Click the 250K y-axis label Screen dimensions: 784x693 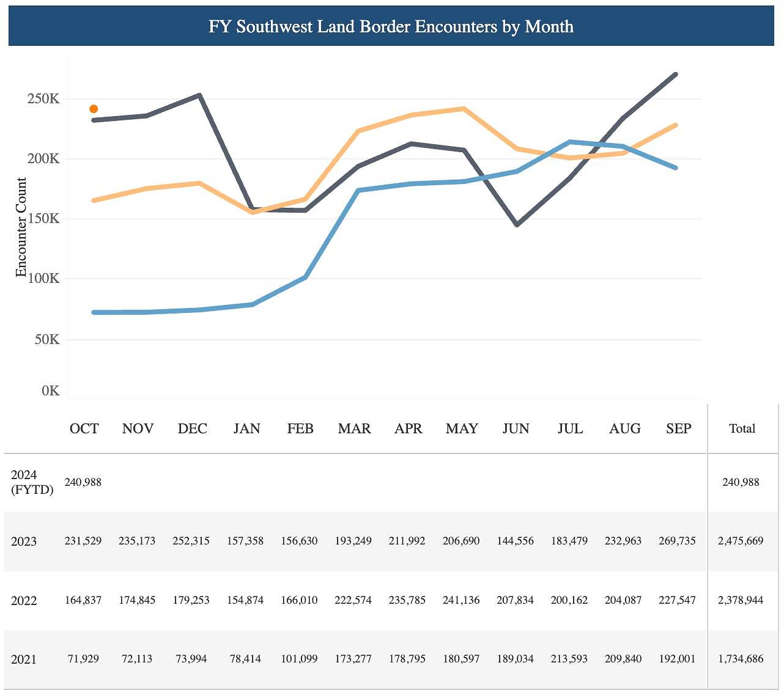tap(43, 98)
